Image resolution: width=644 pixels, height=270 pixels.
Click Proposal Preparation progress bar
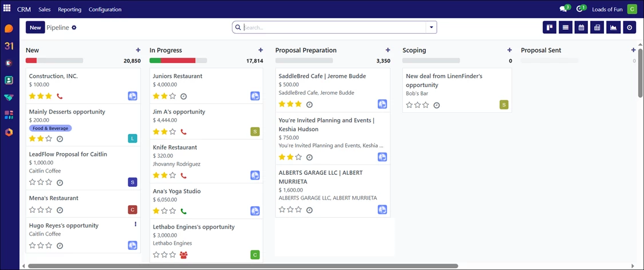[304, 61]
